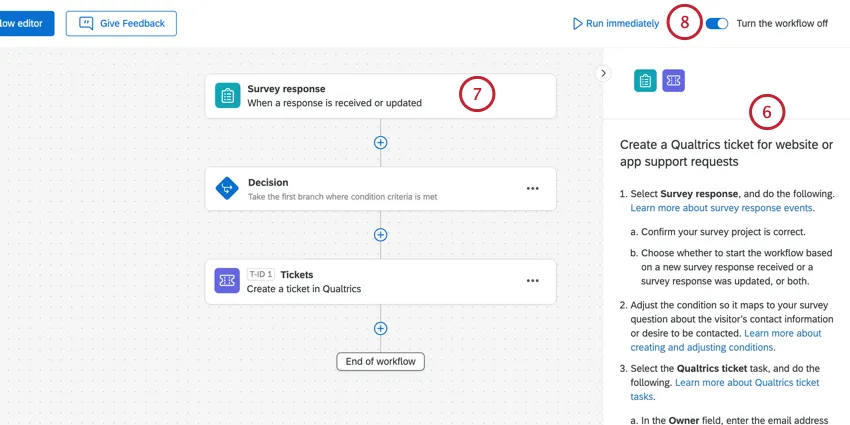Open Learn more about creating and adjusting conditions
The height and width of the screenshot is (425, 850).
pyautogui.click(x=726, y=340)
